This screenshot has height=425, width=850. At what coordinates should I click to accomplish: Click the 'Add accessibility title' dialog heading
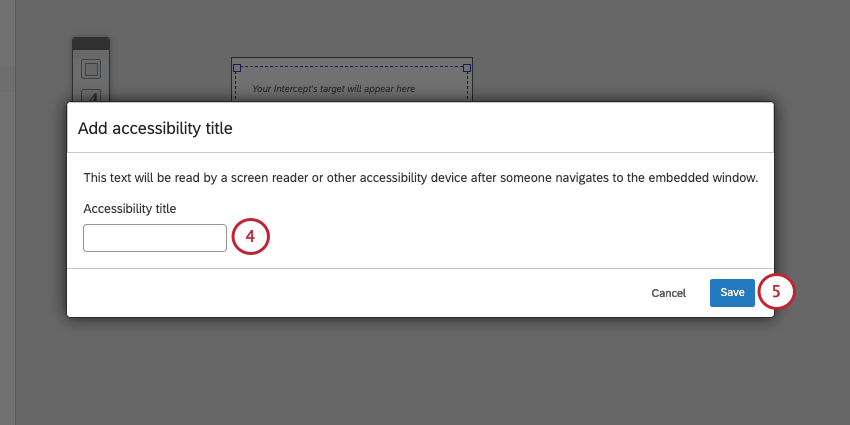tap(155, 128)
